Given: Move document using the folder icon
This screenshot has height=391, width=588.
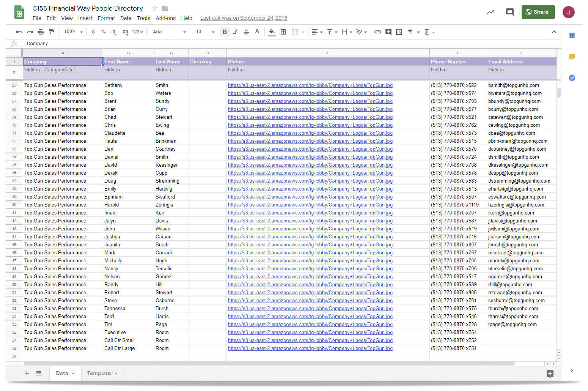Looking at the screenshot, I should pos(165,8).
